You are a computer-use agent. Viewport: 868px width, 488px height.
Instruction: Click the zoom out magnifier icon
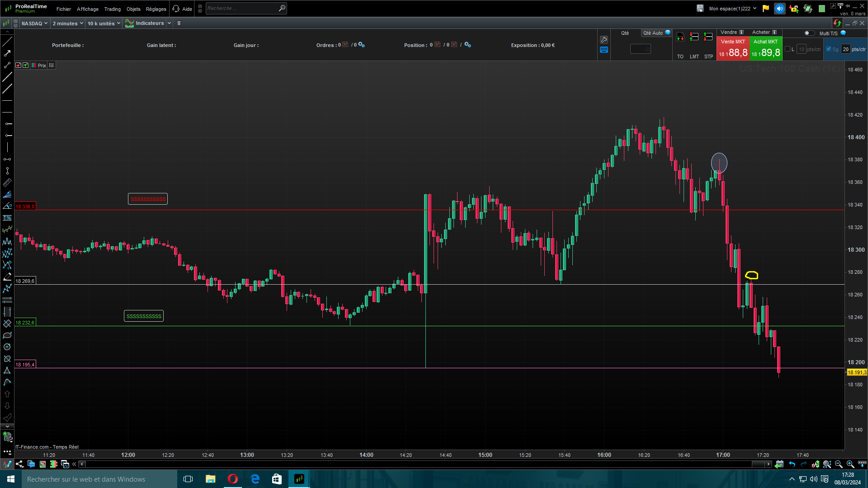click(839, 464)
